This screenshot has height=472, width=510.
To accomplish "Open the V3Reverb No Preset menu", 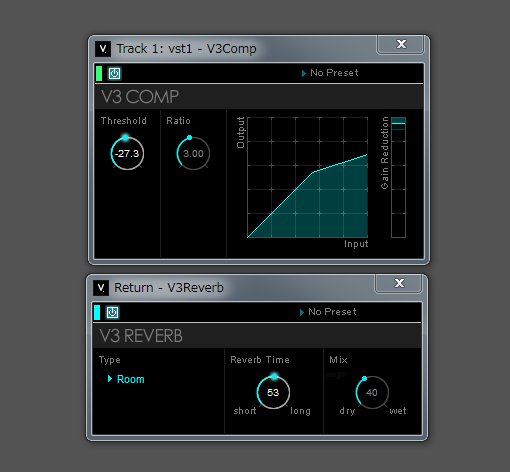I will point(328,312).
